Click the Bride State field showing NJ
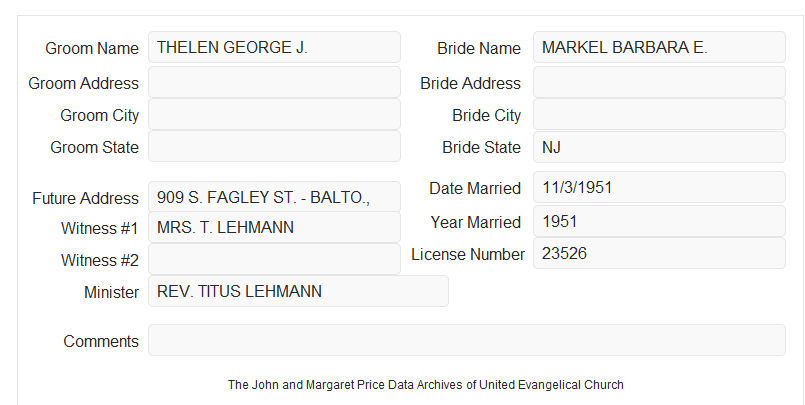This screenshot has width=805, height=405. click(x=659, y=147)
